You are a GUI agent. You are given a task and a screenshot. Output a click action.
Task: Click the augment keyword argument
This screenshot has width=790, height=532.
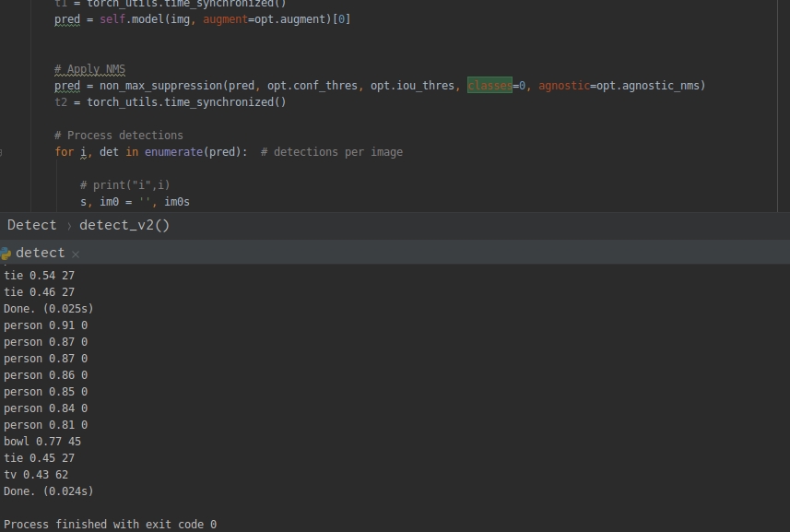225,19
